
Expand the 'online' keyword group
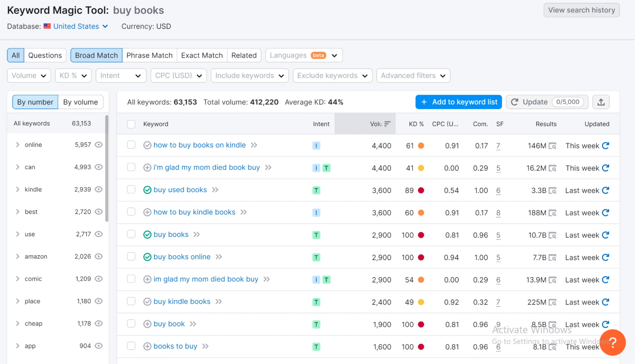pyautogui.click(x=18, y=145)
